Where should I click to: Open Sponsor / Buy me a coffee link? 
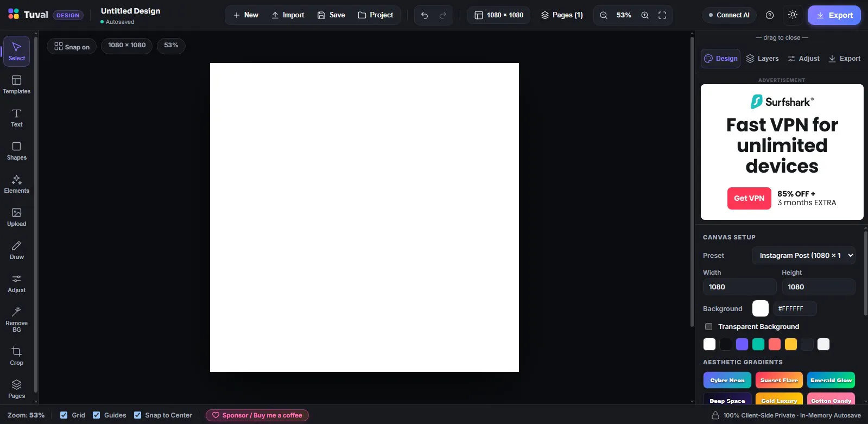pos(257,415)
